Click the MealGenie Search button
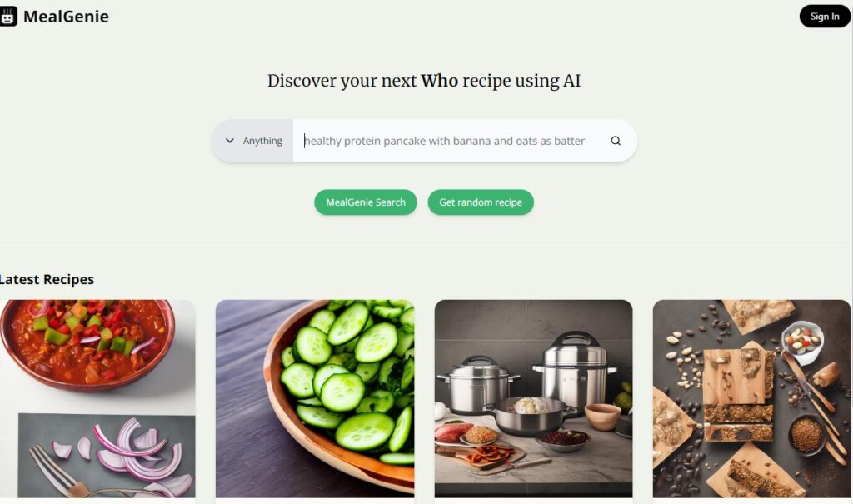 pyautogui.click(x=366, y=202)
